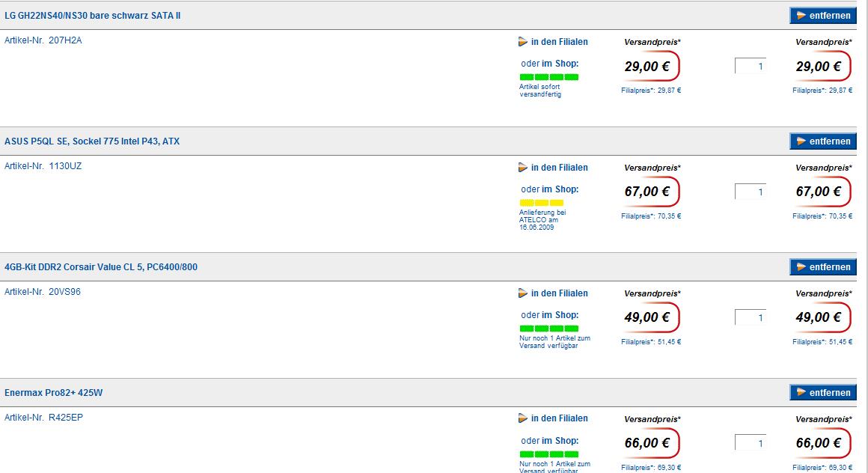Image resolution: width=868 pixels, height=473 pixels.
Task: Click arrow icon beside Enermax 'in den Filialen'
Action: tap(523, 418)
